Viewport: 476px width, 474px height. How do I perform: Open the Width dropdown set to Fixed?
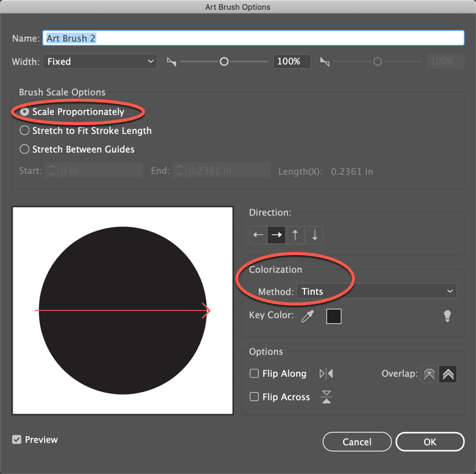(100, 61)
